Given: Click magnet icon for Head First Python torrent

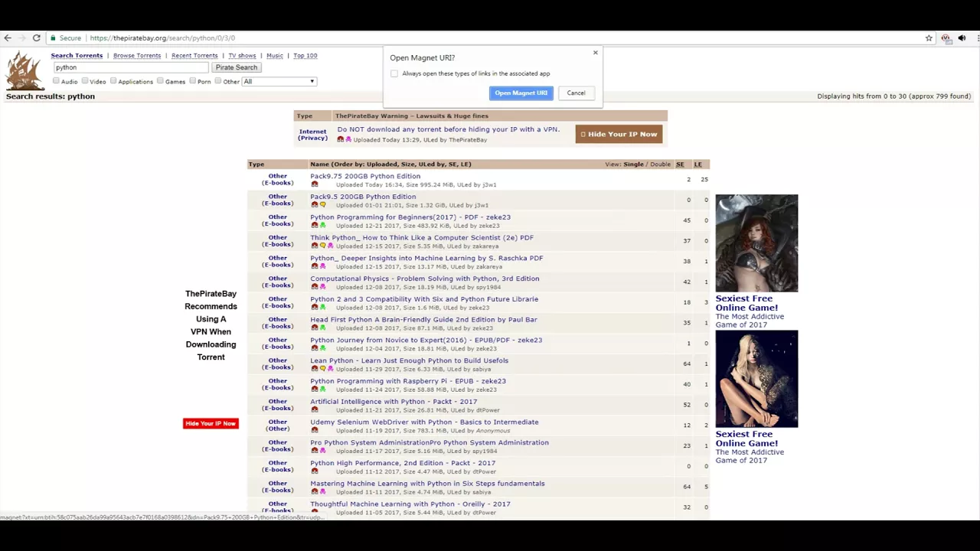Looking at the screenshot, I should tap(314, 328).
